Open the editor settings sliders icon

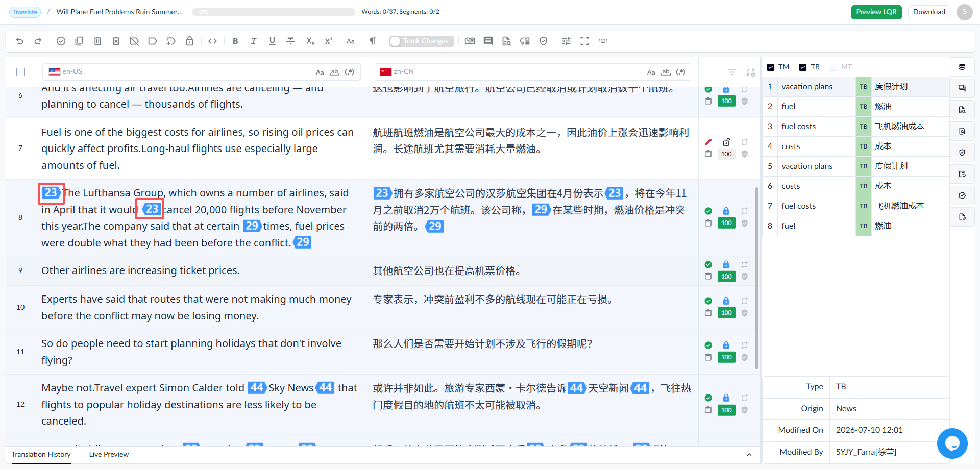[x=566, y=41]
